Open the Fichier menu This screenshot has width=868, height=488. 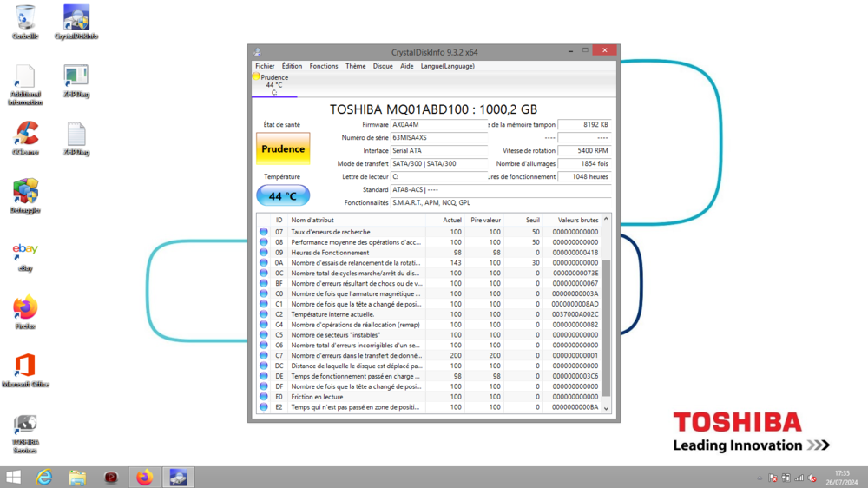click(265, 66)
